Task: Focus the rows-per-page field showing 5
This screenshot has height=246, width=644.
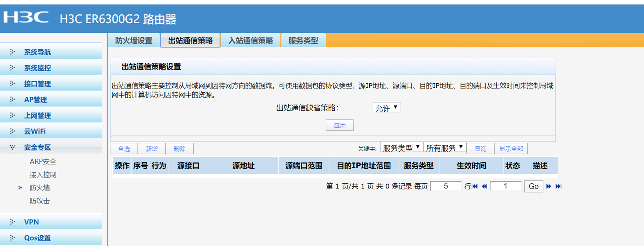Action: point(446,186)
